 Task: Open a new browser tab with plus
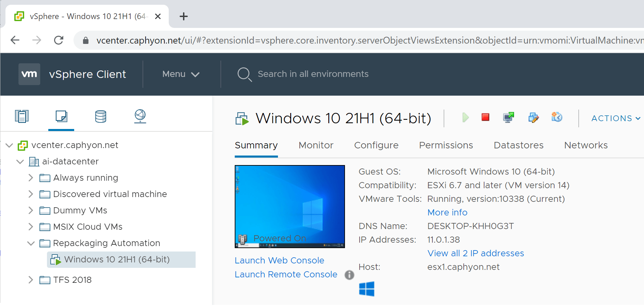click(184, 16)
